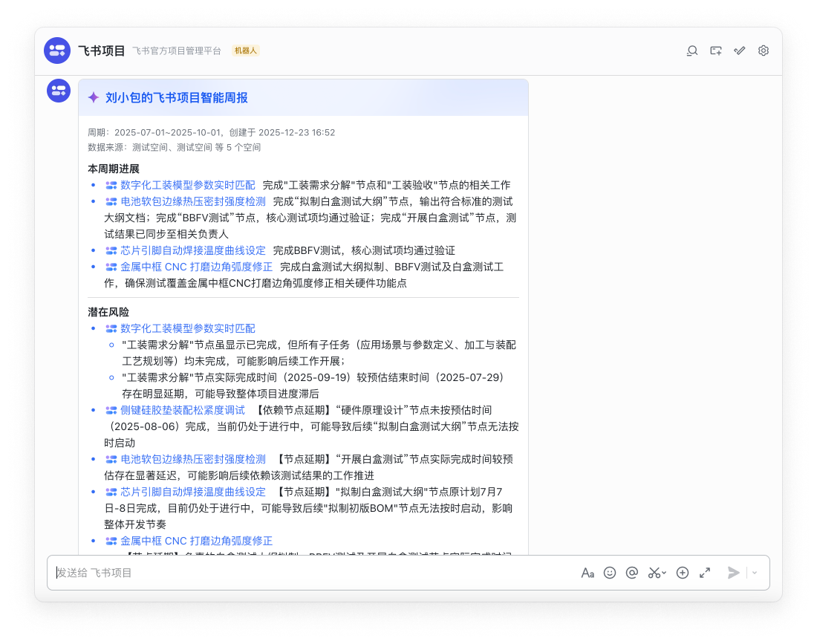The width and height of the screenshot is (817, 644).
Task: Open the search icon in chat header
Action: click(x=692, y=51)
